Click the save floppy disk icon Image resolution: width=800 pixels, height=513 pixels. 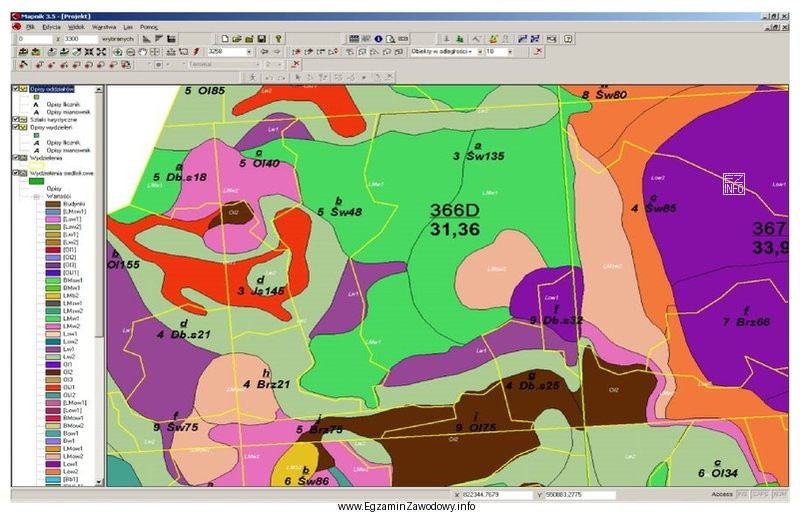pos(262,39)
